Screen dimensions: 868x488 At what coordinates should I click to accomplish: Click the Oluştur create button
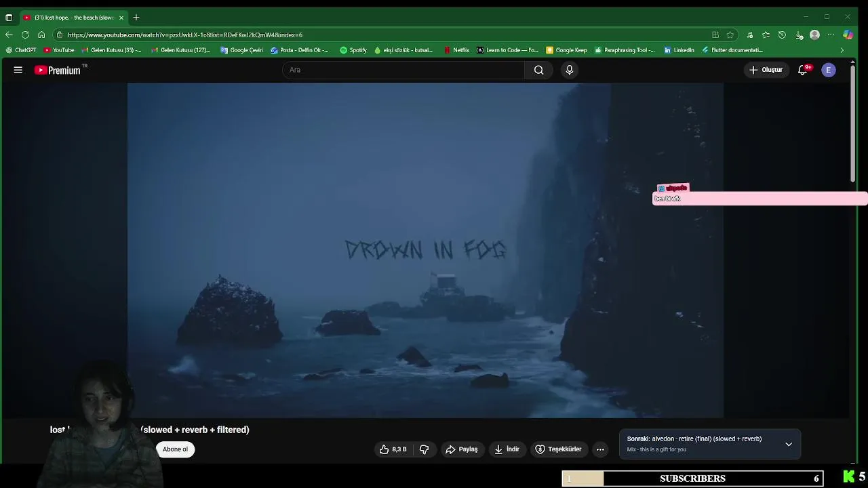[x=766, y=70]
